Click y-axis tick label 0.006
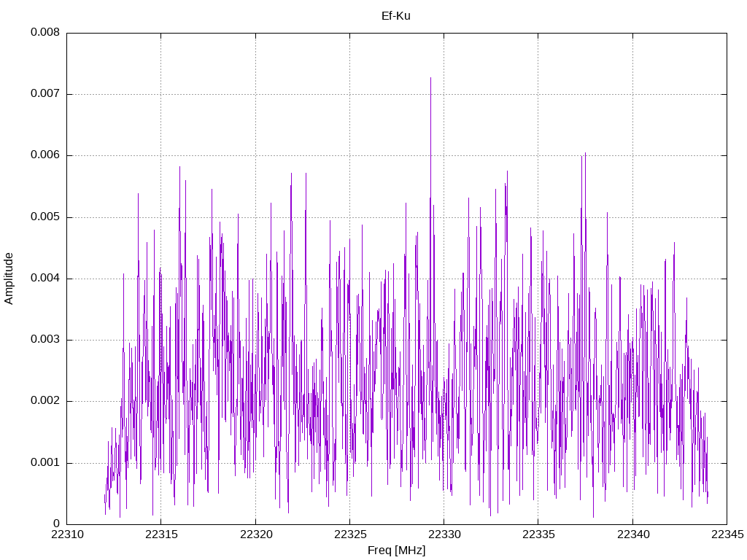The width and height of the screenshot is (747, 560). 45,155
